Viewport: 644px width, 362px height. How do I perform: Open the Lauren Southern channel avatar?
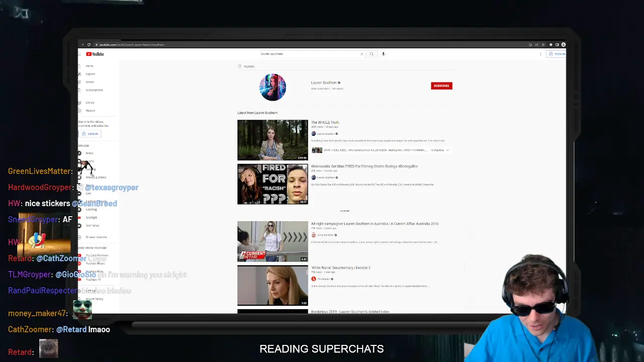(272, 87)
